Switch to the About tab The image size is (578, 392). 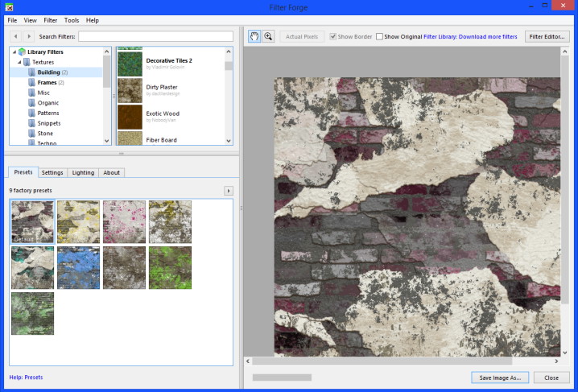[x=112, y=172]
